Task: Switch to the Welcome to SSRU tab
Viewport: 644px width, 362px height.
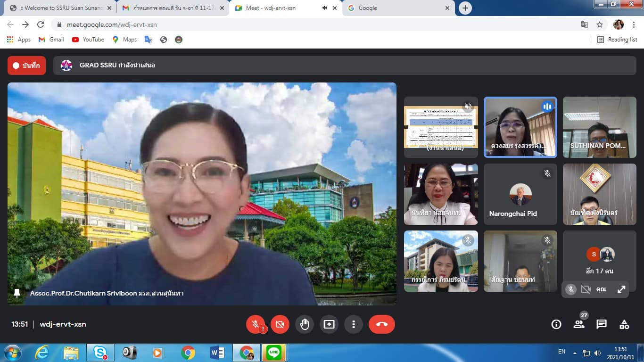Action: tap(60, 8)
